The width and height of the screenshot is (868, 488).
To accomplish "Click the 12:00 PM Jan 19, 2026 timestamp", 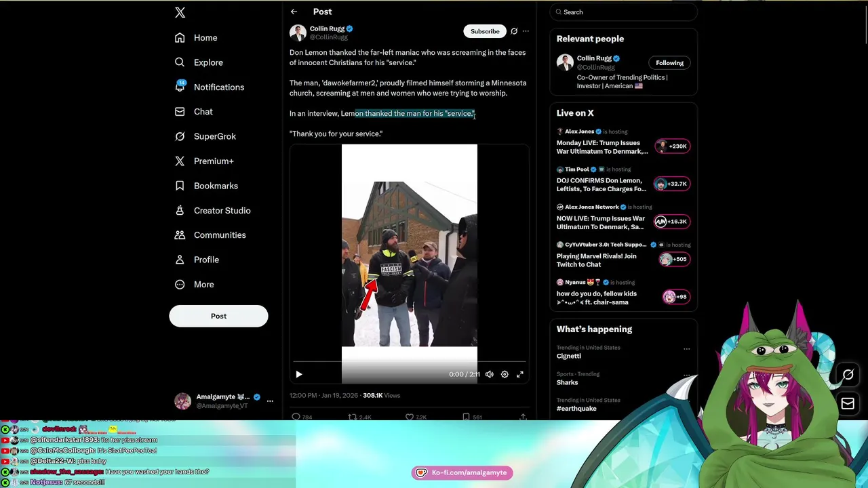I will pyautogui.click(x=324, y=395).
